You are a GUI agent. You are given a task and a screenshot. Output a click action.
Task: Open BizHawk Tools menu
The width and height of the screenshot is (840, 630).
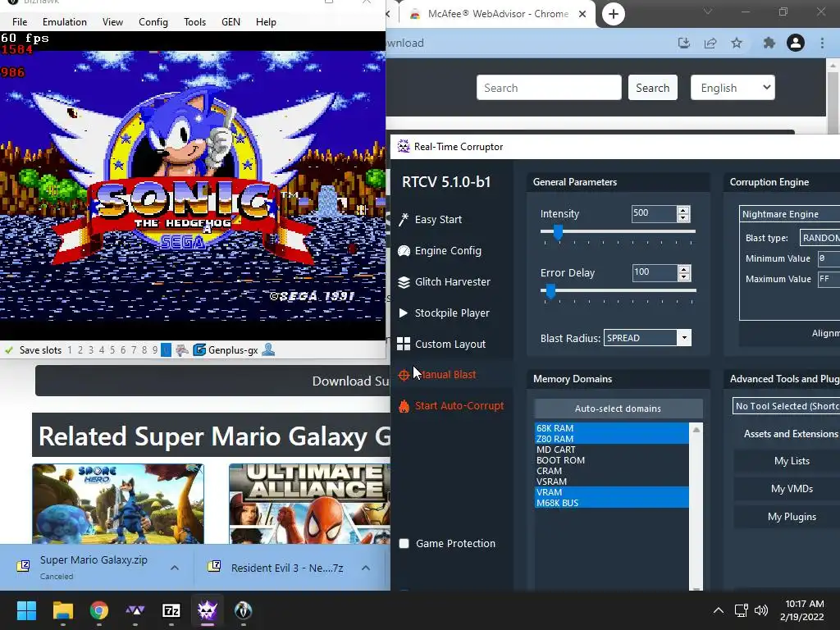194,22
